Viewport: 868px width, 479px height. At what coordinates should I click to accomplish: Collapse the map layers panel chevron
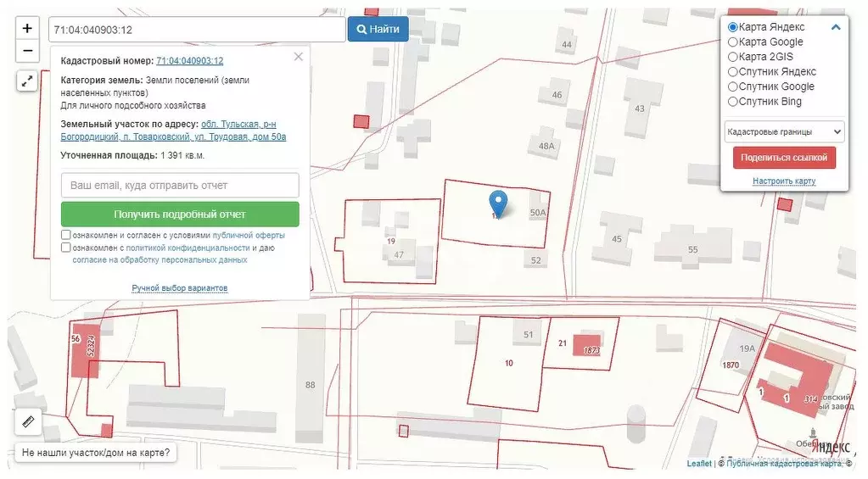tap(836, 27)
